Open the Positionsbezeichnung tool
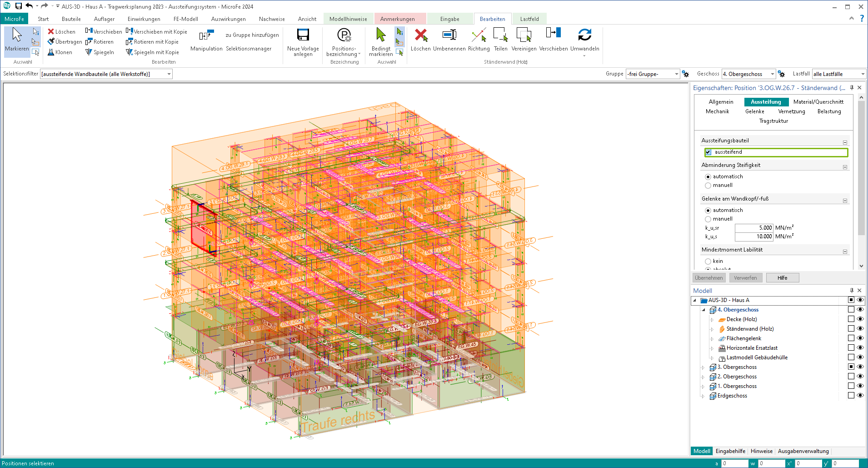The image size is (868, 468). point(344,35)
